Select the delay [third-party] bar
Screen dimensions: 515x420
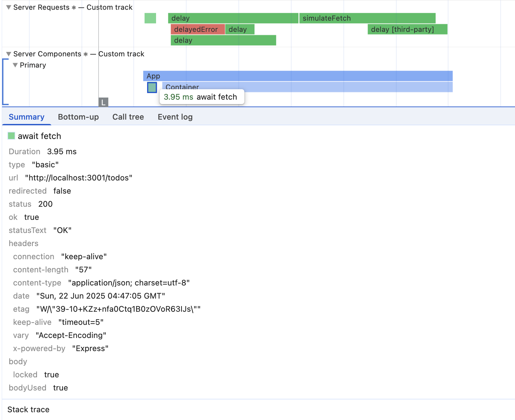tap(407, 30)
